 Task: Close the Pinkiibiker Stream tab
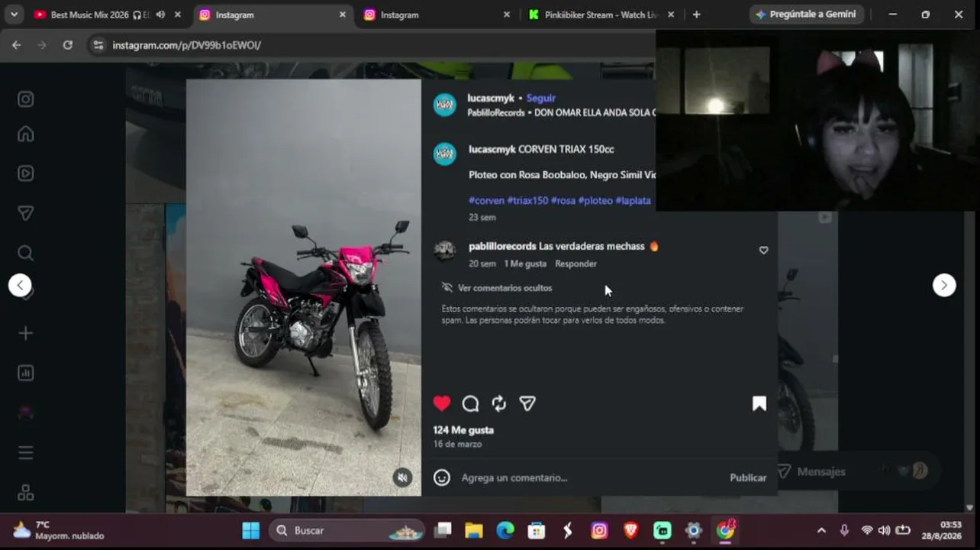tap(671, 15)
